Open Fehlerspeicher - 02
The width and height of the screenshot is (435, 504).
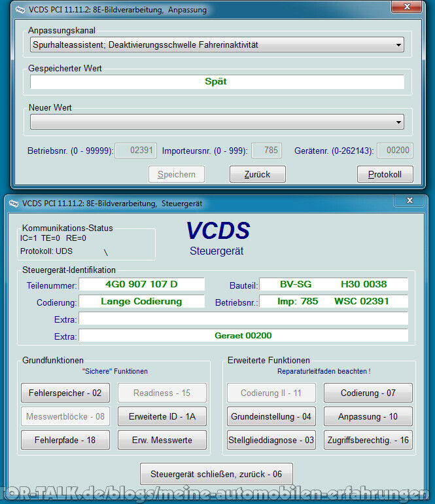pos(65,393)
